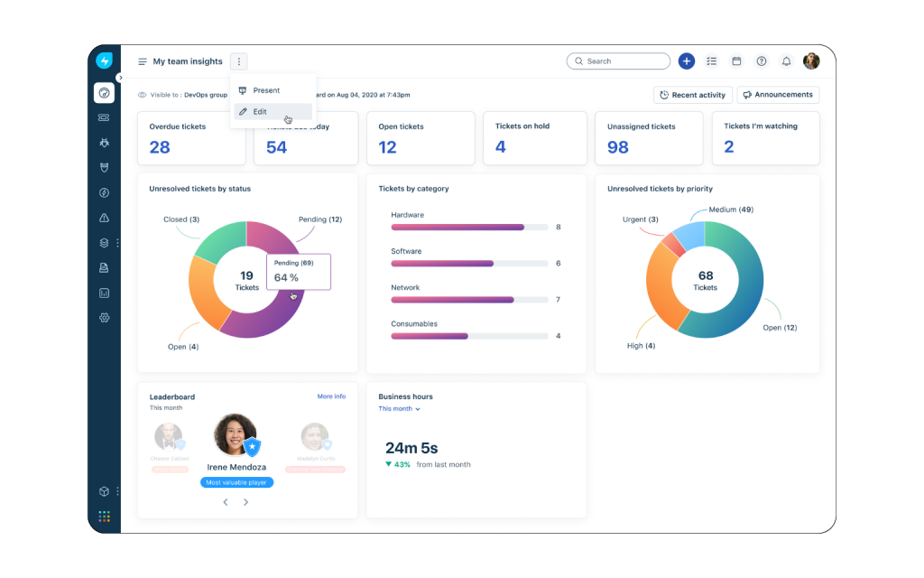This screenshot has width=924, height=578.
Task: Open the bell notifications icon
Action: tap(786, 61)
